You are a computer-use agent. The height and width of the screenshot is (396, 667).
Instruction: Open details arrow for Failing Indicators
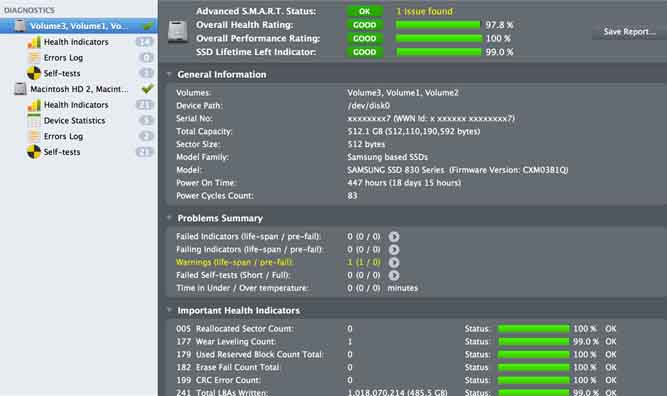coord(394,250)
